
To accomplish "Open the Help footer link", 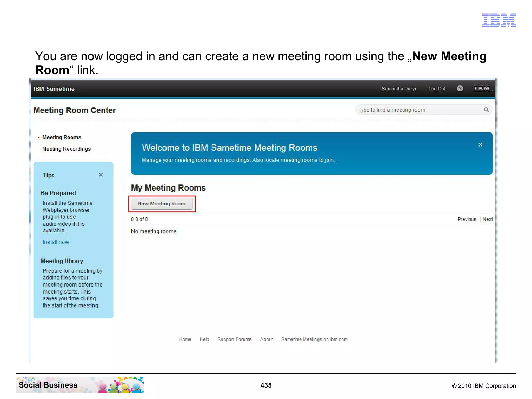I will [x=204, y=340].
